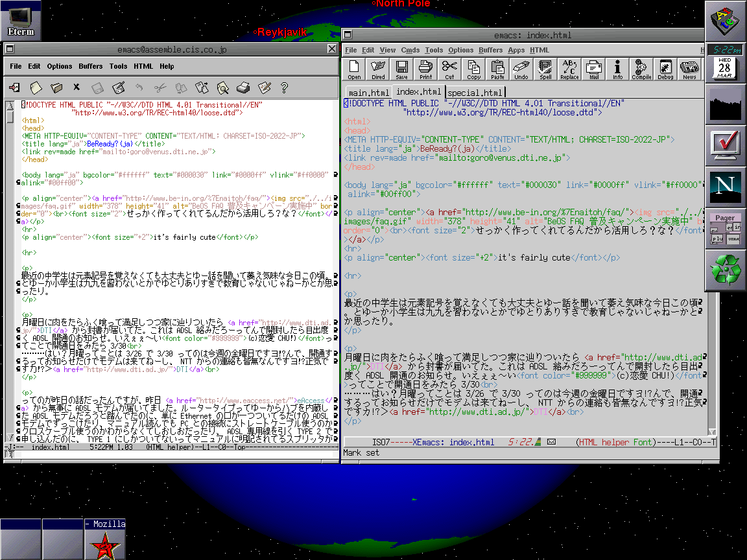The width and height of the screenshot is (747, 560).
Task: Click the Info toolbar button
Action: 617,69
